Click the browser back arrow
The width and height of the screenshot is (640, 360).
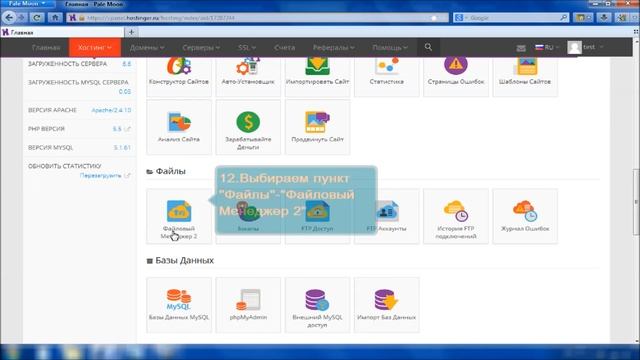[9, 18]
